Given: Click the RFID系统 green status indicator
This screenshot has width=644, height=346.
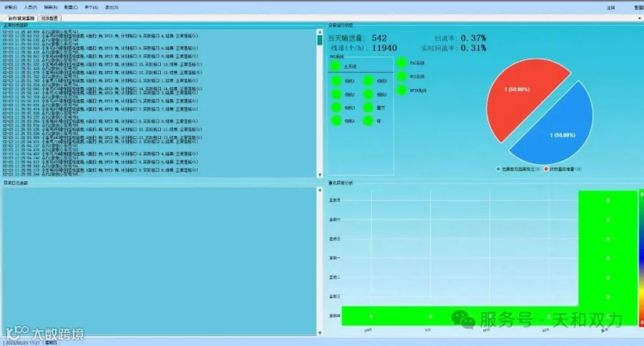Looking at the screenshot, I should coord(401,90).
